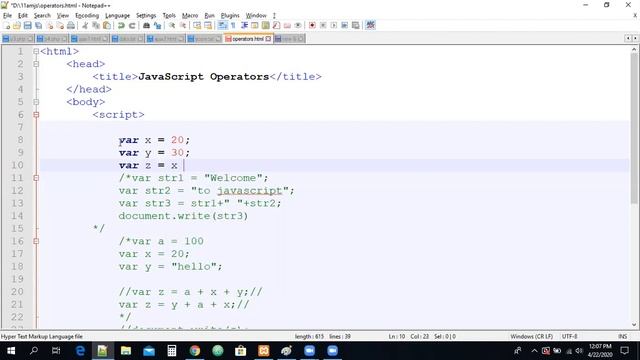Click the Print toolbar icon
This screenshot has height=360, width=640.
point(71,25)
